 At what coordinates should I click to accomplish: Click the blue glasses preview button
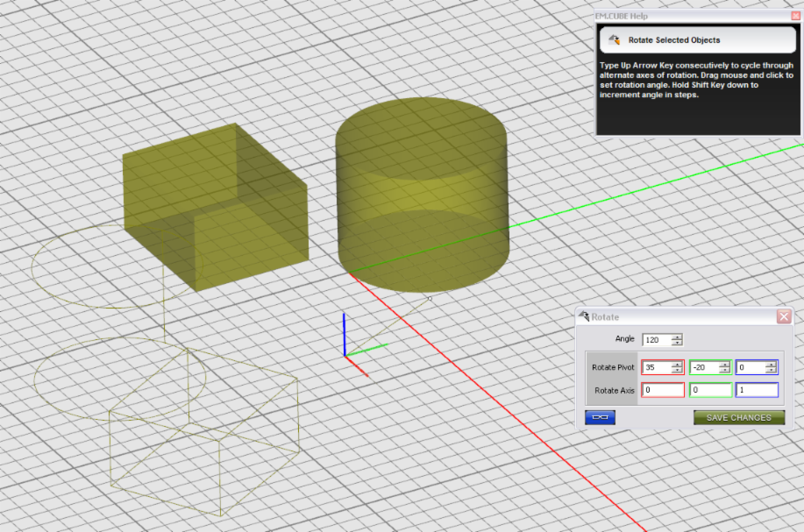[x=600, y=417]
